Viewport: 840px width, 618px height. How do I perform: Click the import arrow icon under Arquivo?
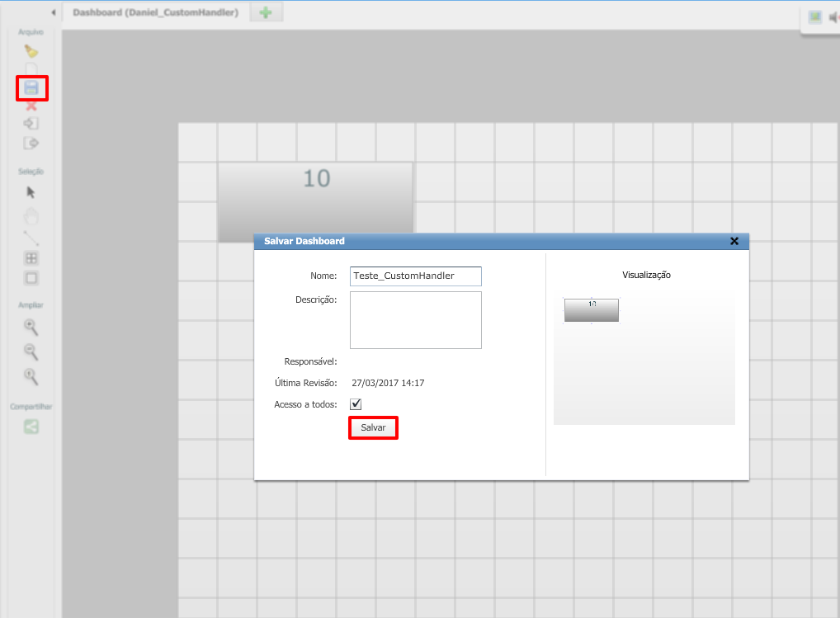[31, 124]
